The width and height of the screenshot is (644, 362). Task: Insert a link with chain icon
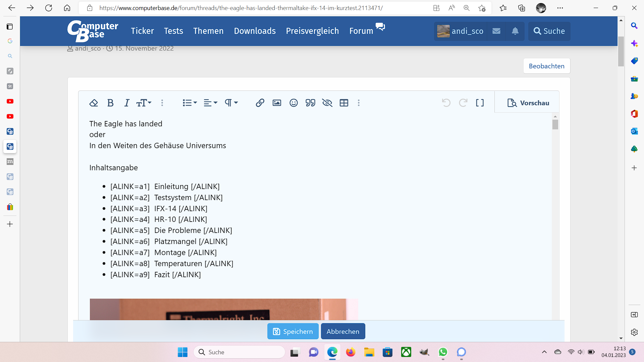(260, 103)
